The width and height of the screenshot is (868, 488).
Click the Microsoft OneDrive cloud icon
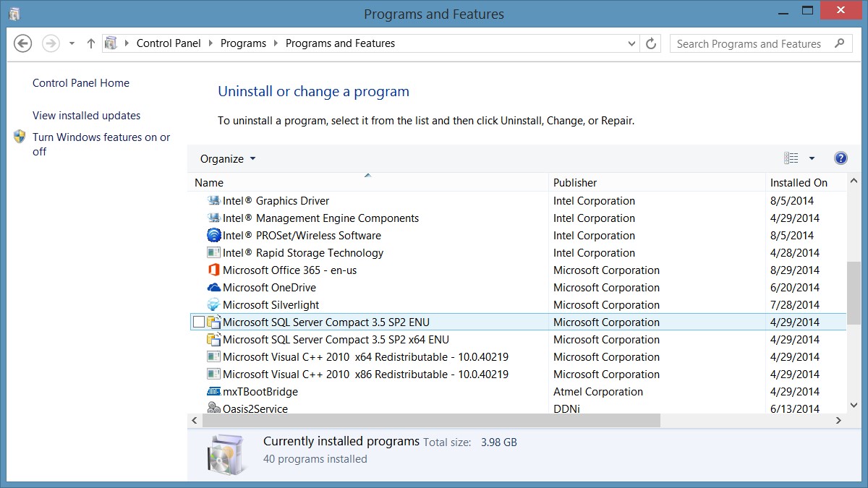pos(213,288)
